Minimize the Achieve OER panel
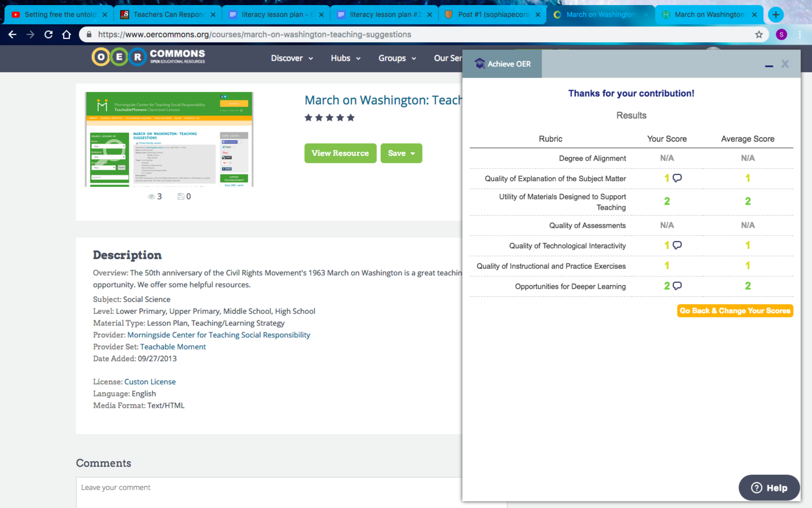The width and height of the screenshot is (812, 508). [x=769, y=65]
